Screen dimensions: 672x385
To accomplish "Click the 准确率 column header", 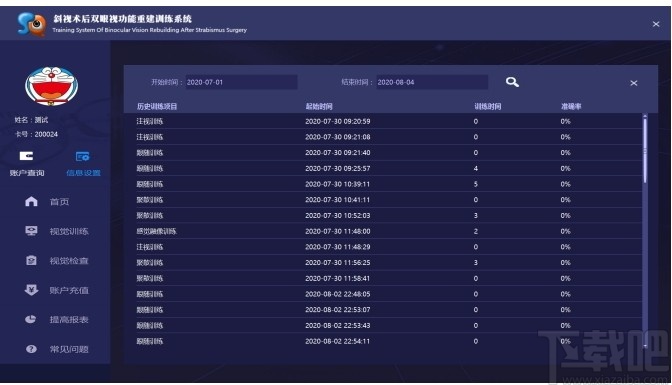I will coord(571,106).
